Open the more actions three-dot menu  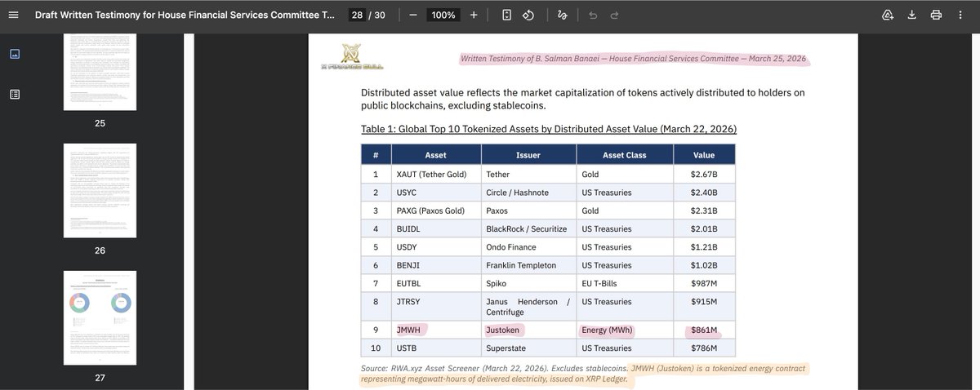(960, 16)
